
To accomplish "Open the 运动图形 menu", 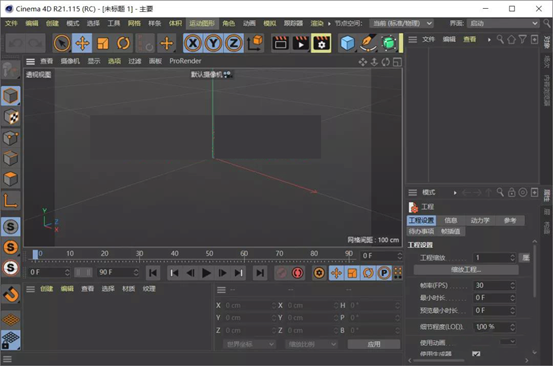I will (x=202, y=23).
